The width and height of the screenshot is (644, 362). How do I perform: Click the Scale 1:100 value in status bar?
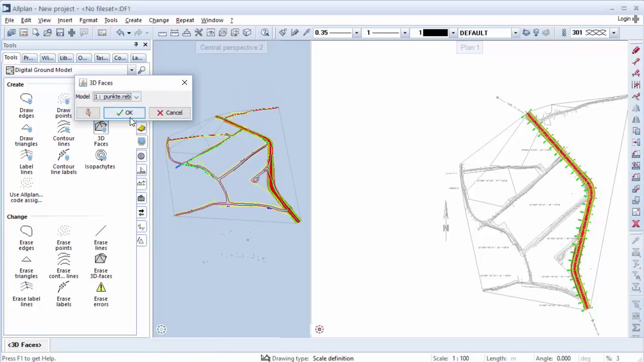click(x=460, y=358)
